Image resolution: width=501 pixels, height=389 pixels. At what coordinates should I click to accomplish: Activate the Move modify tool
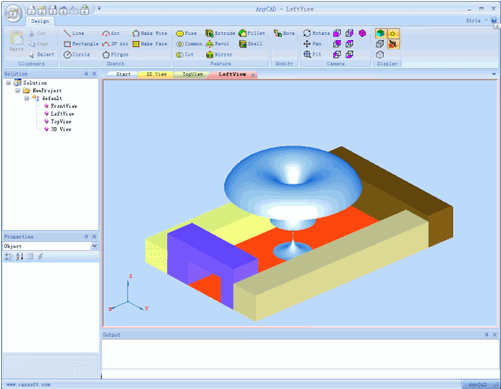coord(284,33)
